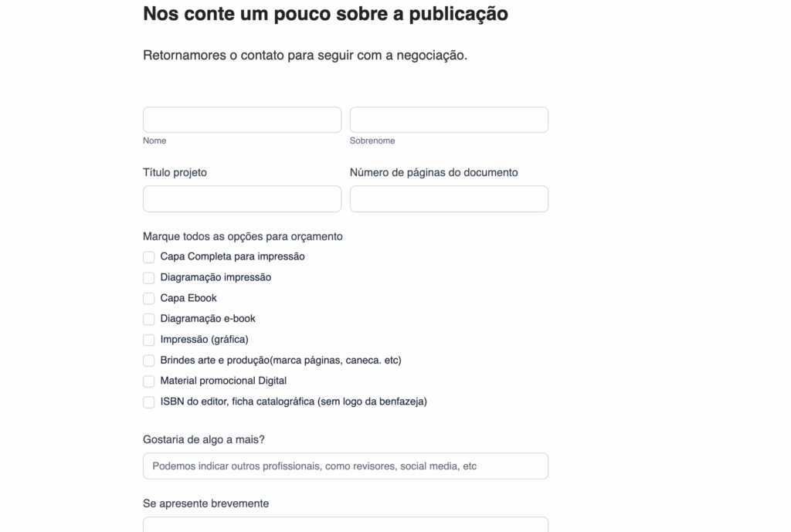Click the 'Número de páginas do documento' label
Image resolution: width=791 pixels, height=532 pixels.
click(x=433, y=173)
